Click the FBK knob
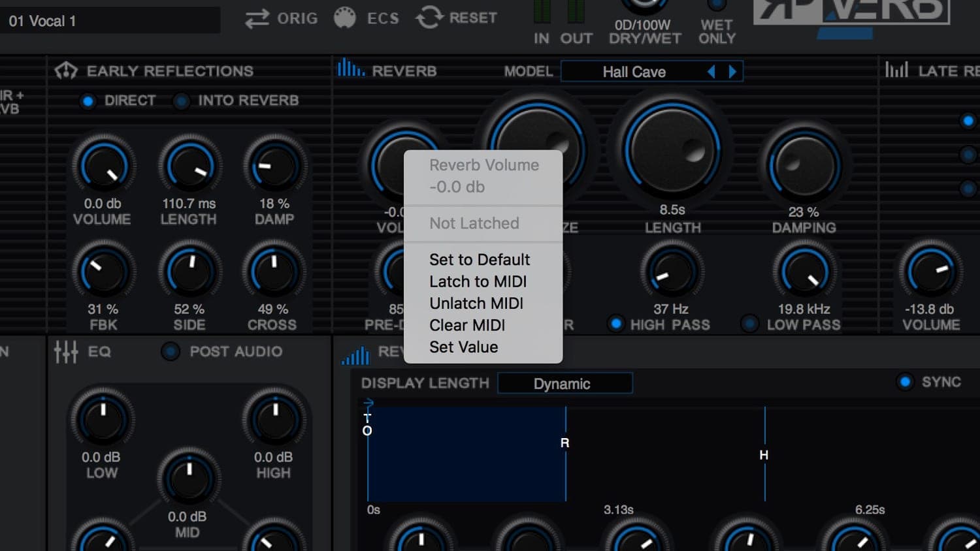 coord(103,272)
